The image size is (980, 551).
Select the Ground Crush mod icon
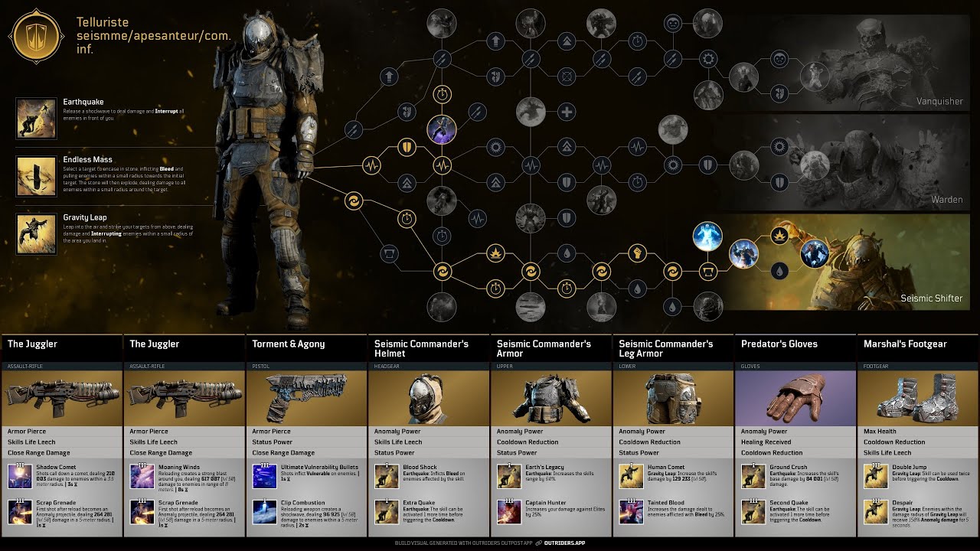point(754,474)
